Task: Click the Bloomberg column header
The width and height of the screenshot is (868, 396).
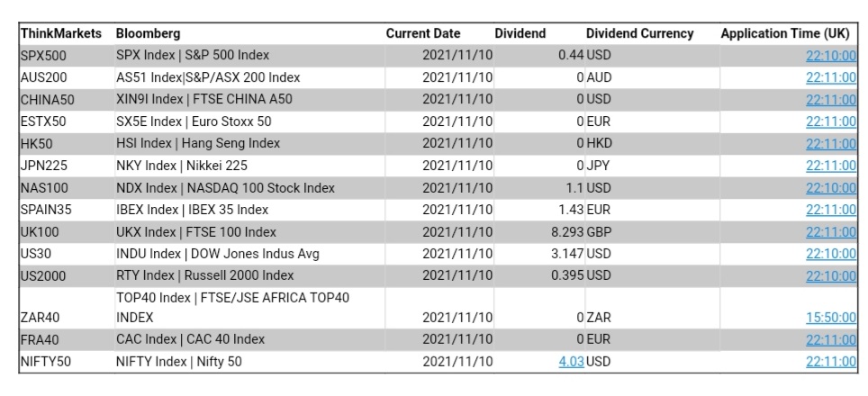Action: [148, 33]
